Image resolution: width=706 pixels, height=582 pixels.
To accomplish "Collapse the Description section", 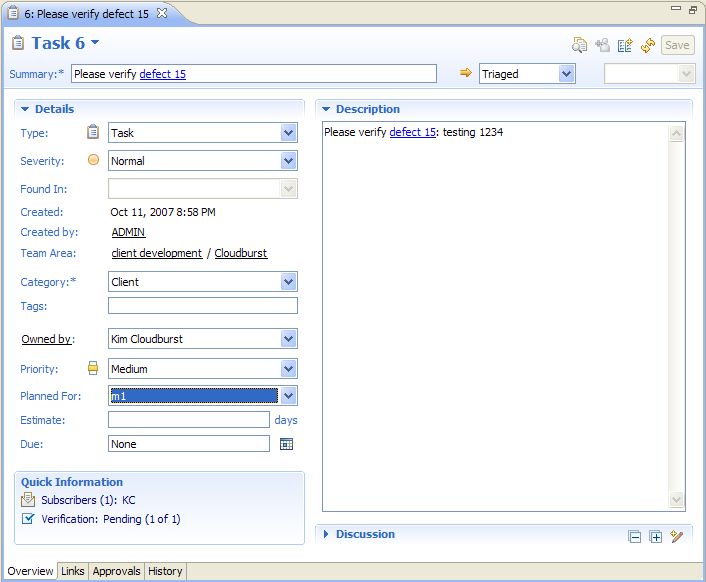I will (x=326, y=109).
